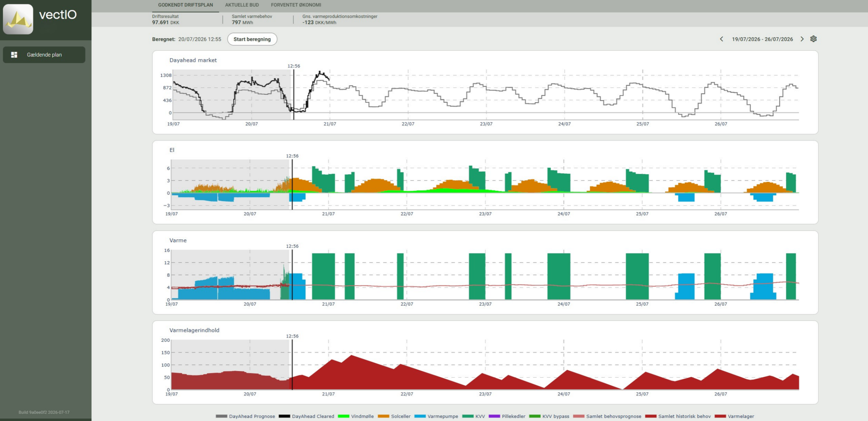Image resolution: width=868 pixels, height=421 pixels.
Task: Click 16 axis label in Varme chart
Action: tap(167, 250)
